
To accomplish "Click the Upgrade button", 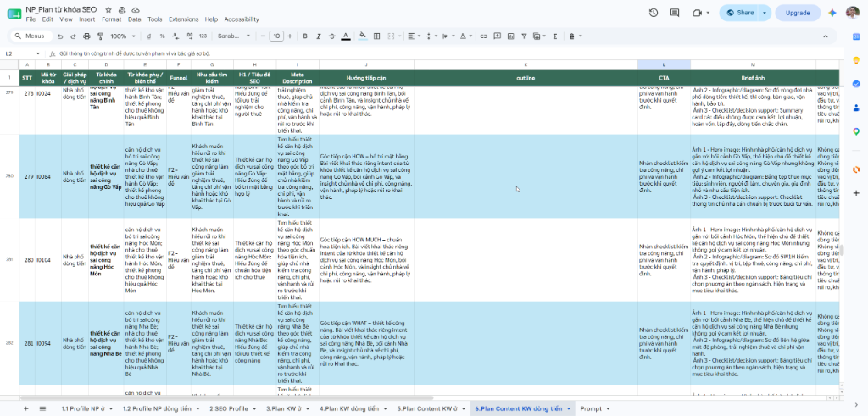I will click(798, 13).
